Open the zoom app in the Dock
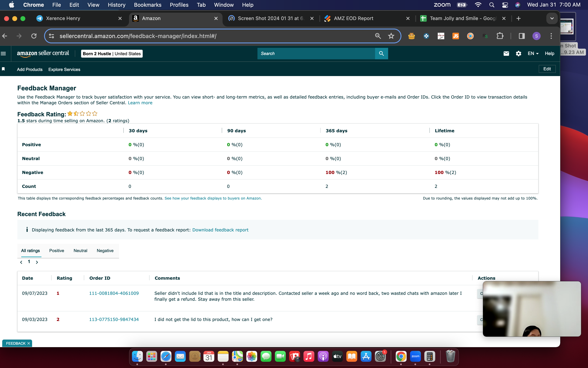588x368 pixels. (415, 357)
